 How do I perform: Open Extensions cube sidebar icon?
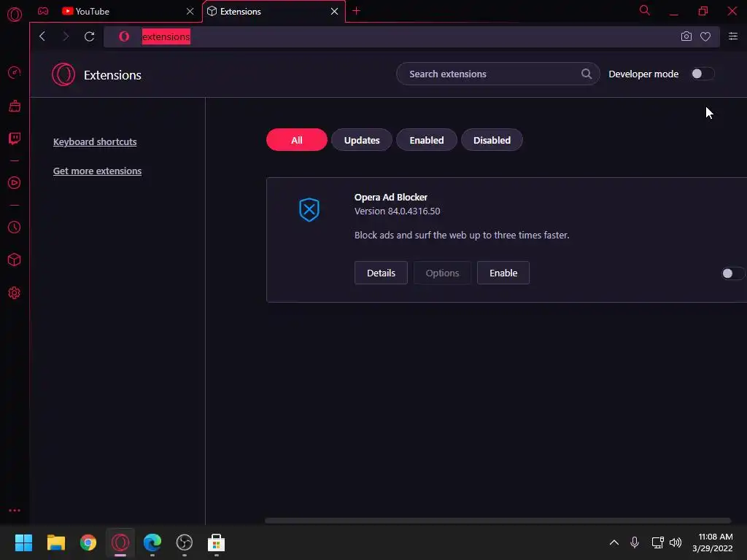(15, 260)
